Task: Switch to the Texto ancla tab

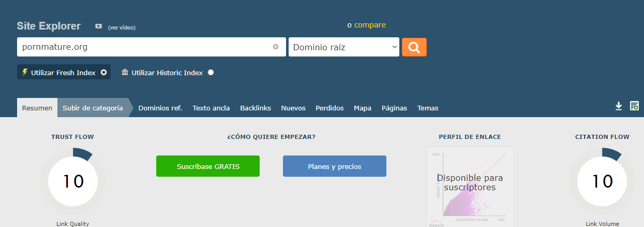Action: tap(211, 108)
